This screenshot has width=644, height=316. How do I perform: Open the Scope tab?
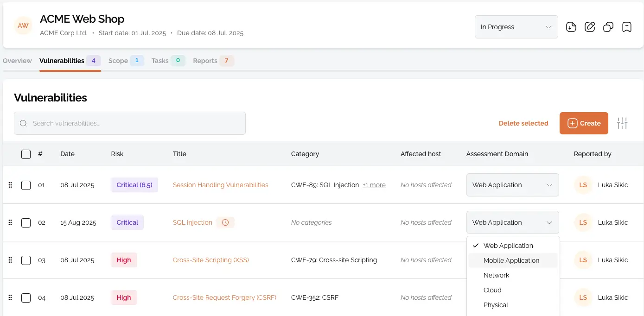click(117, 61)
